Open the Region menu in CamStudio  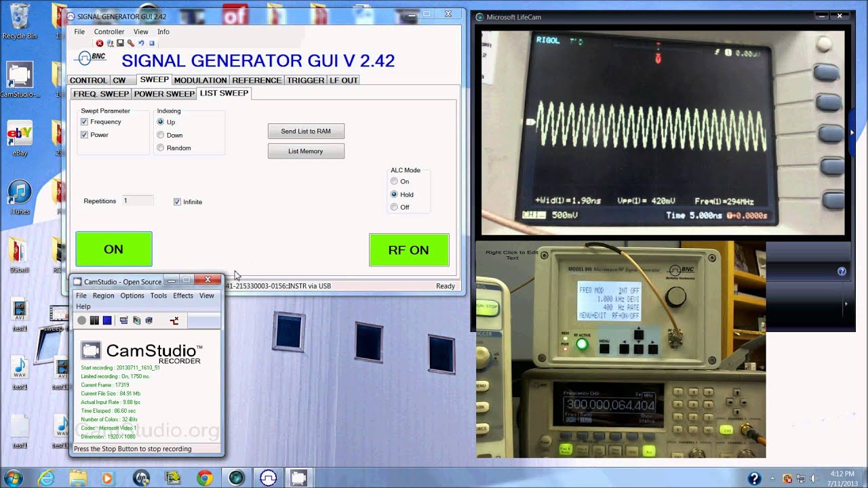click(x=103, y=296)
